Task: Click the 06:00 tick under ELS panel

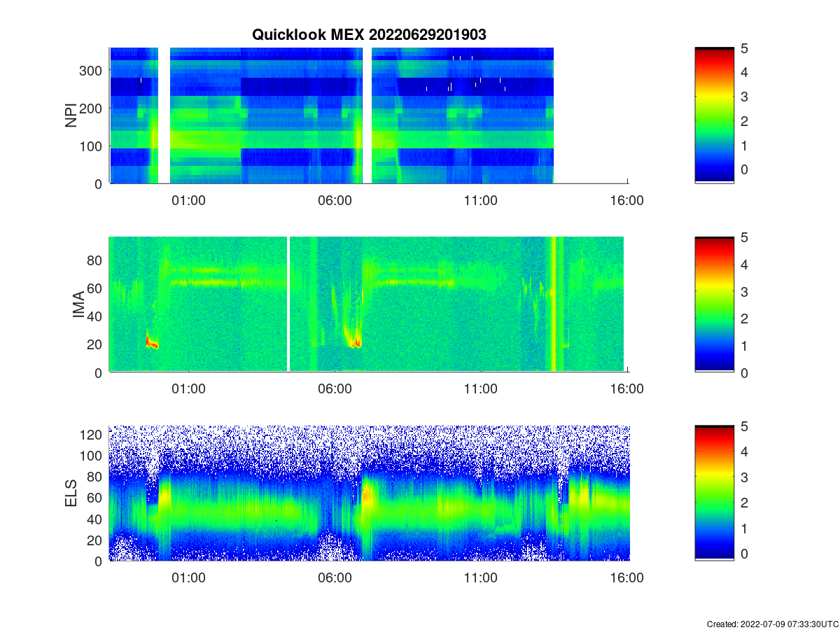Action: [x=335, y=578]
